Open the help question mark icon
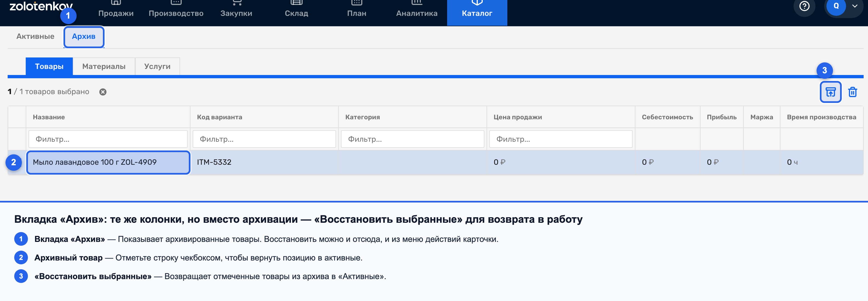This screenshot has height=301, width=868. 804,6
